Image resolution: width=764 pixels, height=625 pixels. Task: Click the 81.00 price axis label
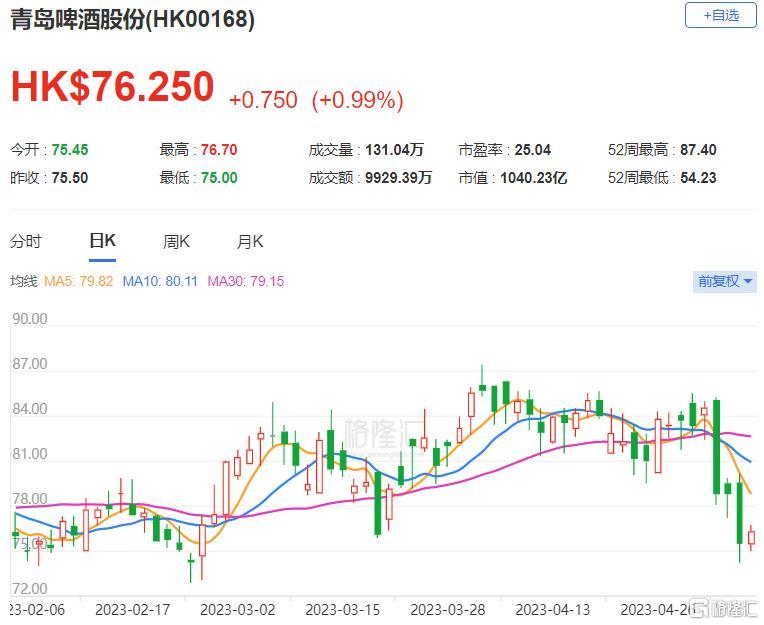coord(30,454)
